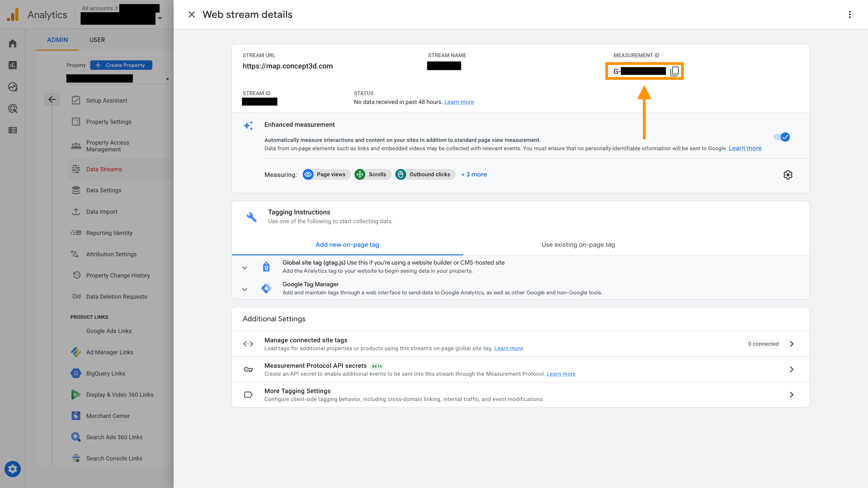
Task: Click the '+ 3 more' measuring link
Action: click(474, 174)
